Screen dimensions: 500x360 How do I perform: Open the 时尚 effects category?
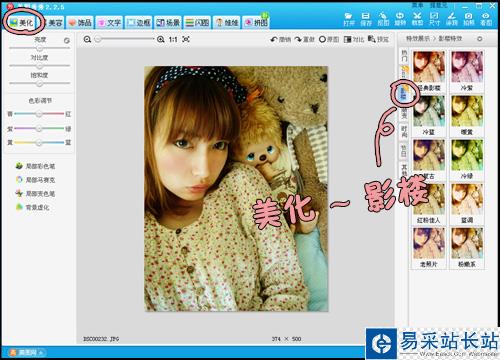404,132
